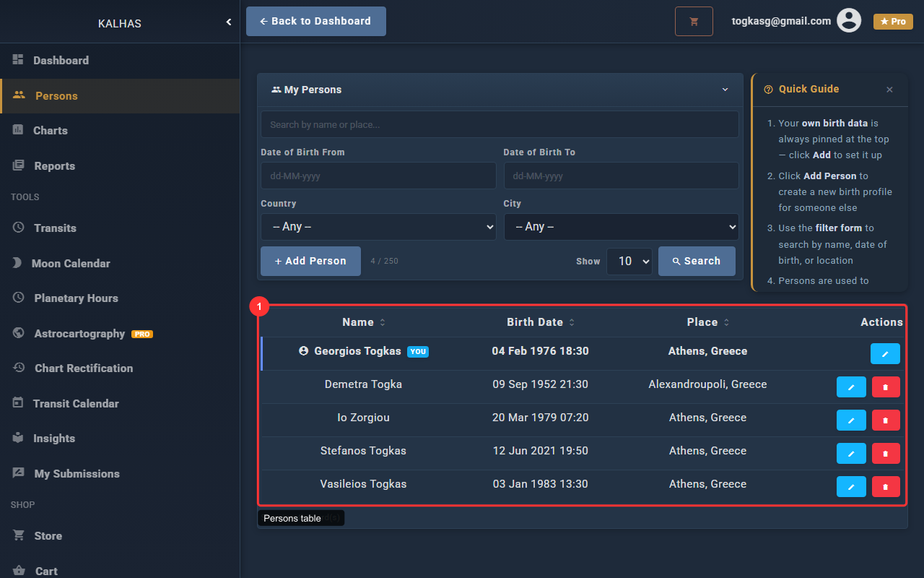Image resolution: width=924 pixels, height=578 pixels.
Task: Collapse the My Persons panel chevron
Action: coord(725,90)
